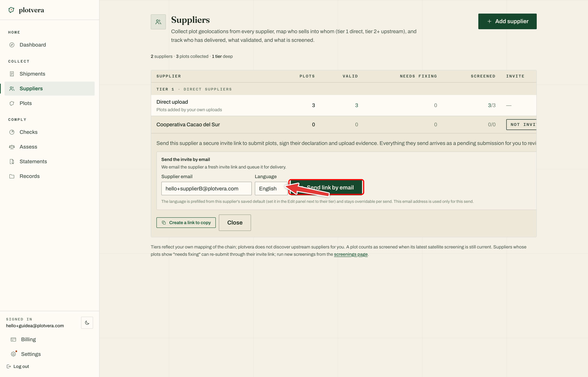The width and height of the screenshot is (588, 377).
Task: Click the Assess scales icon
Action: 12,147
